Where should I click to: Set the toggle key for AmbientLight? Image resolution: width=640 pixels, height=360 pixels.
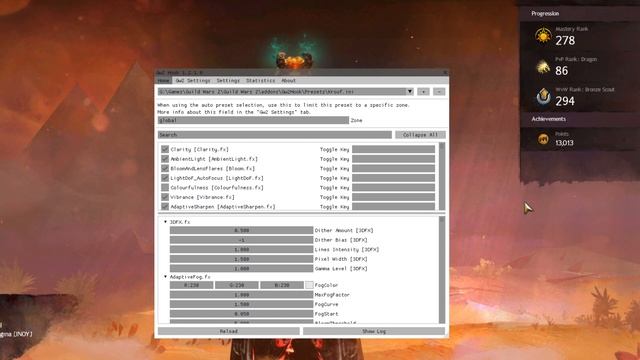tap(393, 159)
